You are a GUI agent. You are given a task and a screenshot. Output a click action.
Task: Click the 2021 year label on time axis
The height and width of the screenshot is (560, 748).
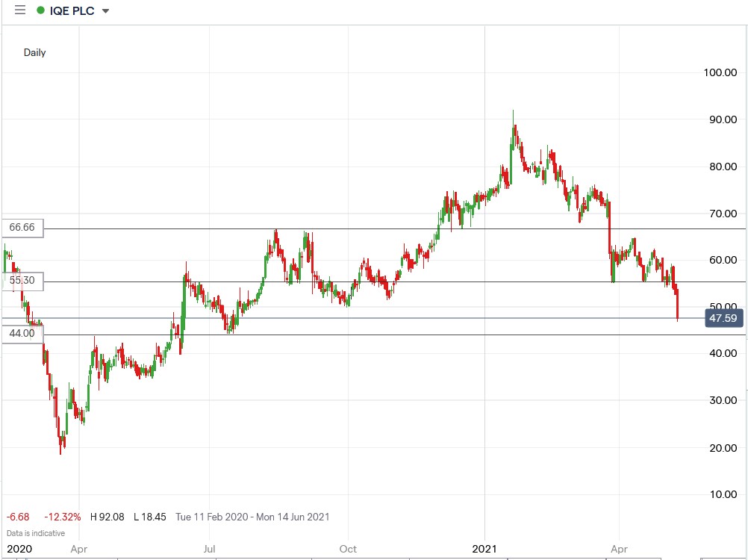tap(484, 549)
